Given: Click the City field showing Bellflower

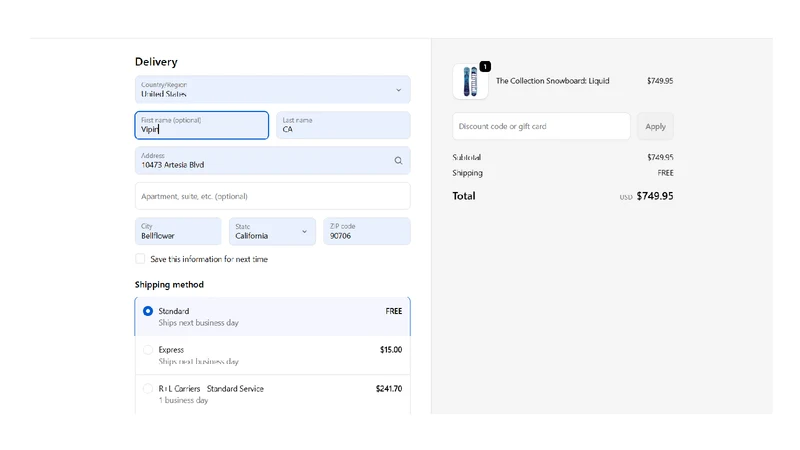Looking at the screenshot, I should (178, 231).
